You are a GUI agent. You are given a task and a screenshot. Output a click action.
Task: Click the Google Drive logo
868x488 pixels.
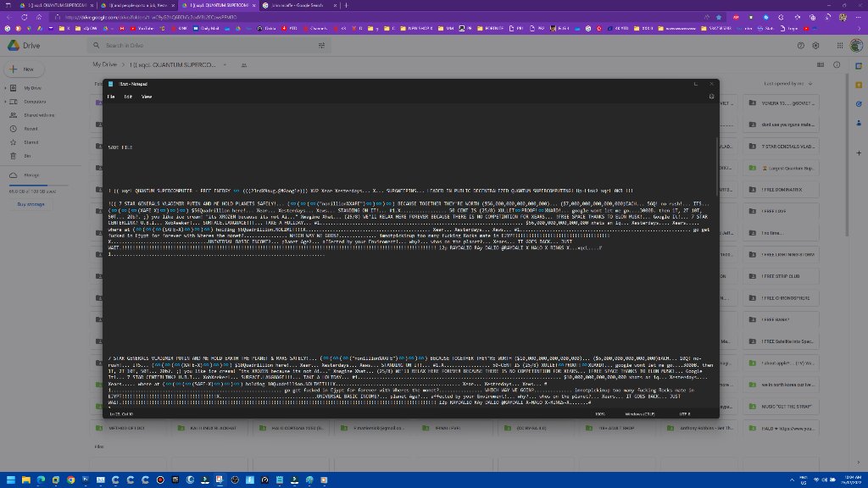(23, 46)
